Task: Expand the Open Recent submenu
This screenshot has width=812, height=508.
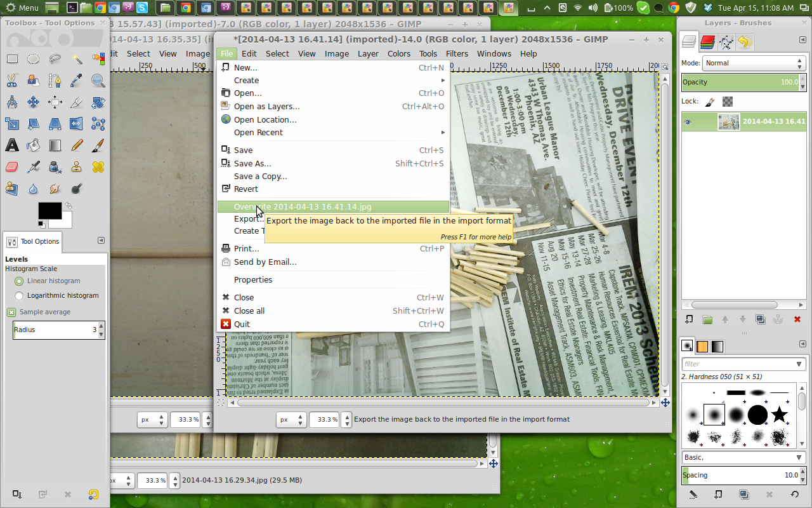Action: [334, 132]
